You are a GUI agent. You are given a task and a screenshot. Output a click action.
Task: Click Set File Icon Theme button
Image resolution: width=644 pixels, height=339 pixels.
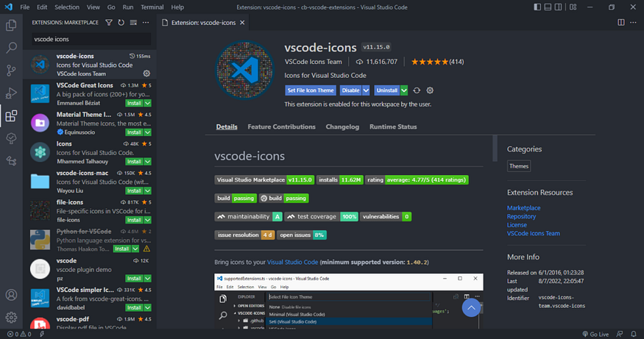coord(311,90)
